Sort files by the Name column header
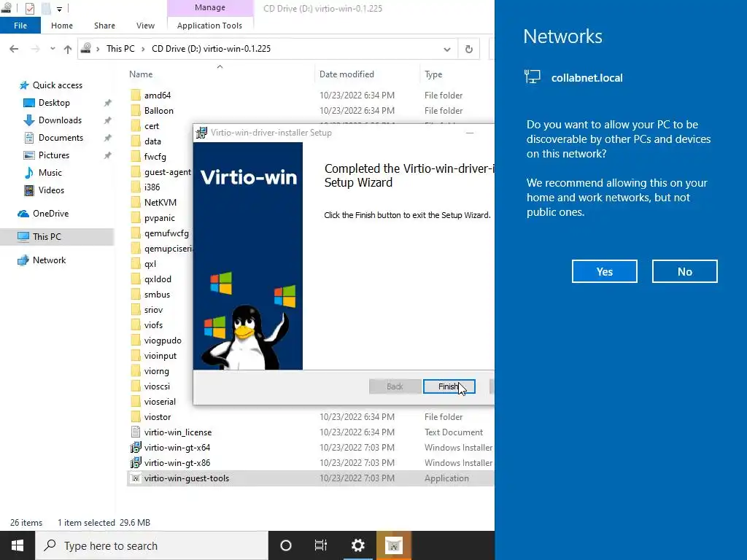This screenshot has width=747, height=560. coord(141,74)
